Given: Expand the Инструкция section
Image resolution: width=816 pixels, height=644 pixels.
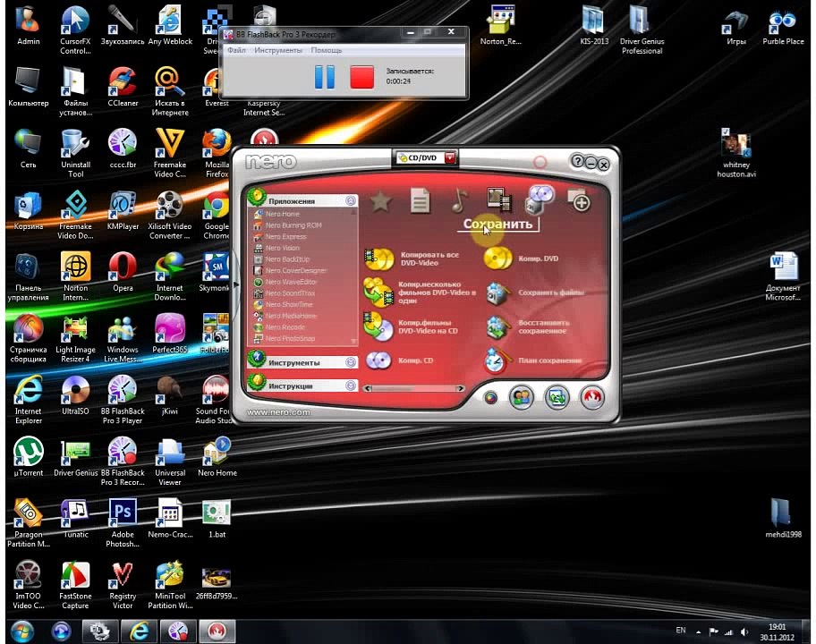Looking at the screenshot, I should tap(351, 386).
